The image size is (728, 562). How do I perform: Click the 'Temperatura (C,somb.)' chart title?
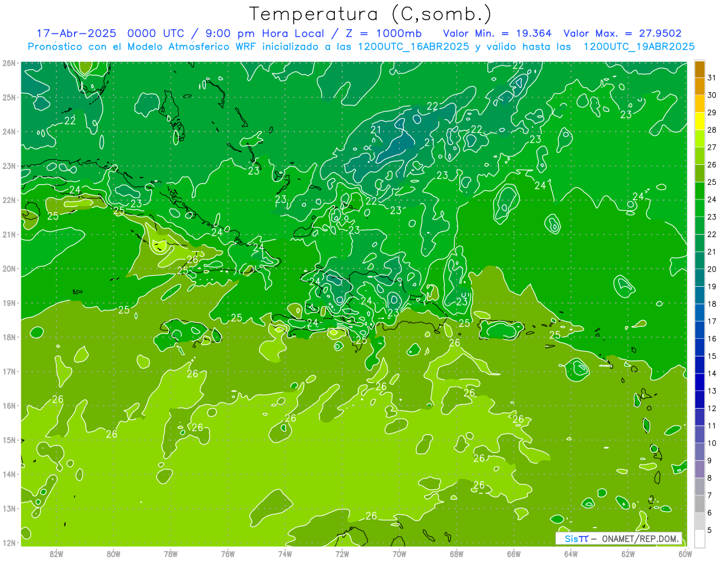(x=370, y=15)
